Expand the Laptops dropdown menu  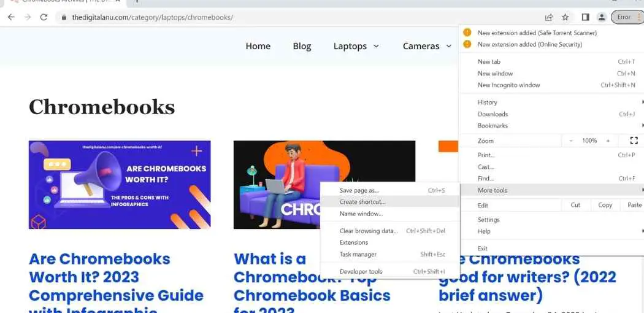(356, 46)
